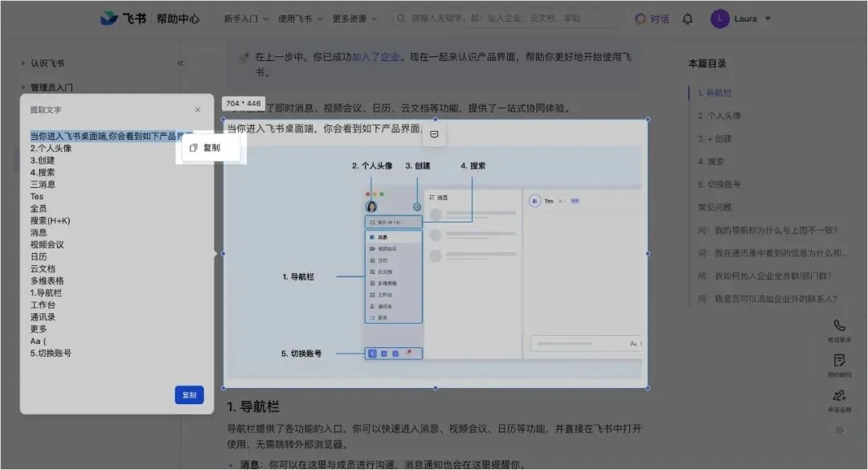Open the 使用飞书 dropdown menu
This screenshot has height=470, width=868.
coord(300,18)
